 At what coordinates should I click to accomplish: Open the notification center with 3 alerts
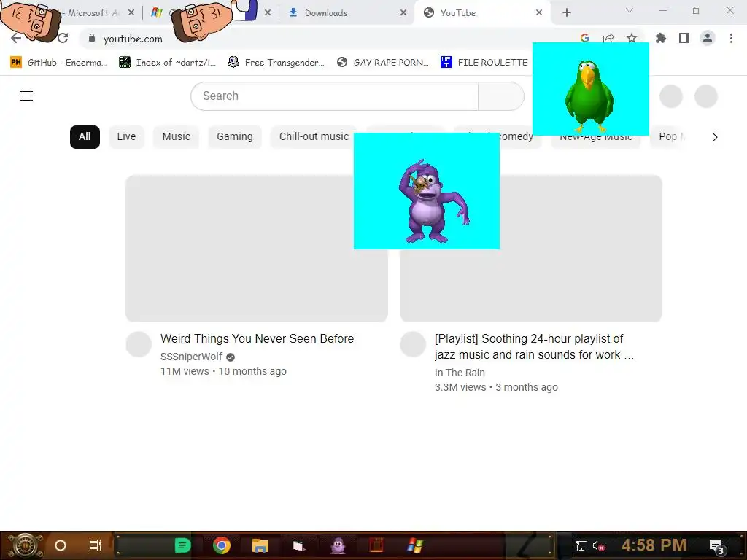(716, 547)
